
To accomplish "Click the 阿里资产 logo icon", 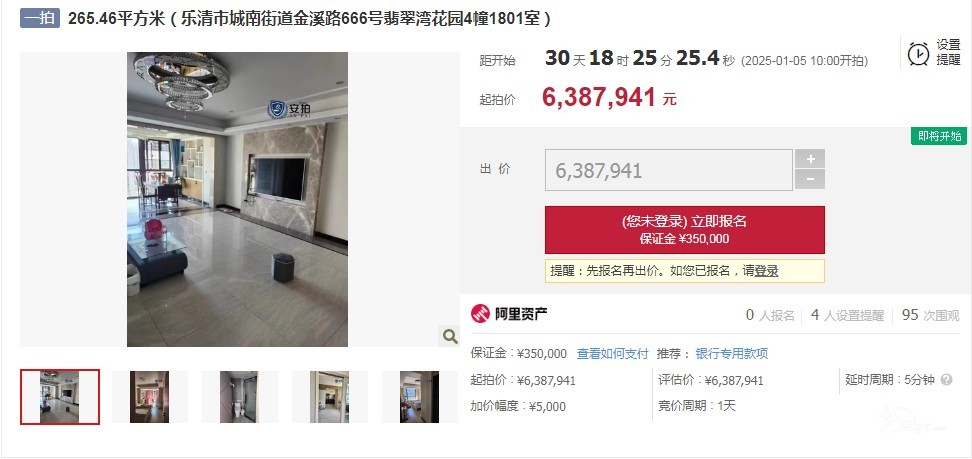I will (x=480, y=314).
